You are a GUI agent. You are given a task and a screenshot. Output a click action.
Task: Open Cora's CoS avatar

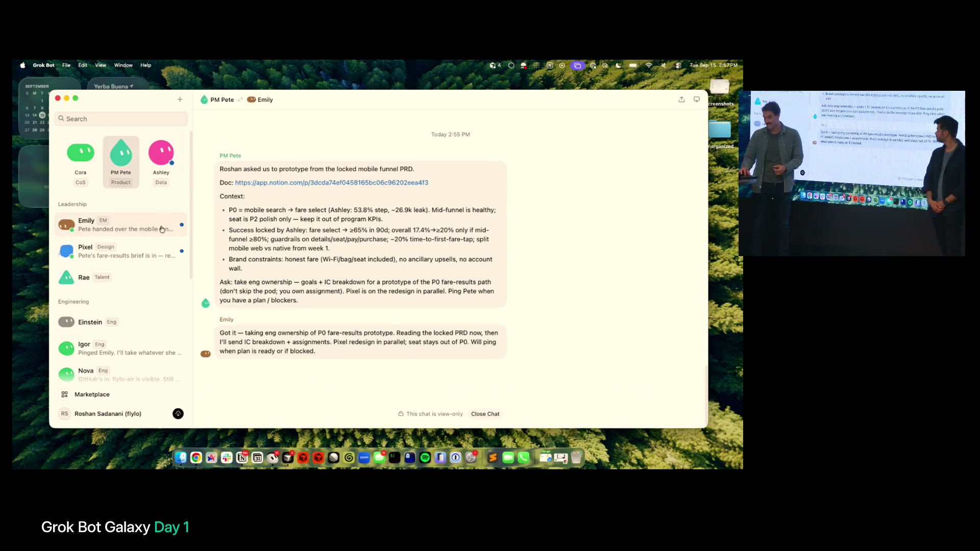click(x=81, y=153)
